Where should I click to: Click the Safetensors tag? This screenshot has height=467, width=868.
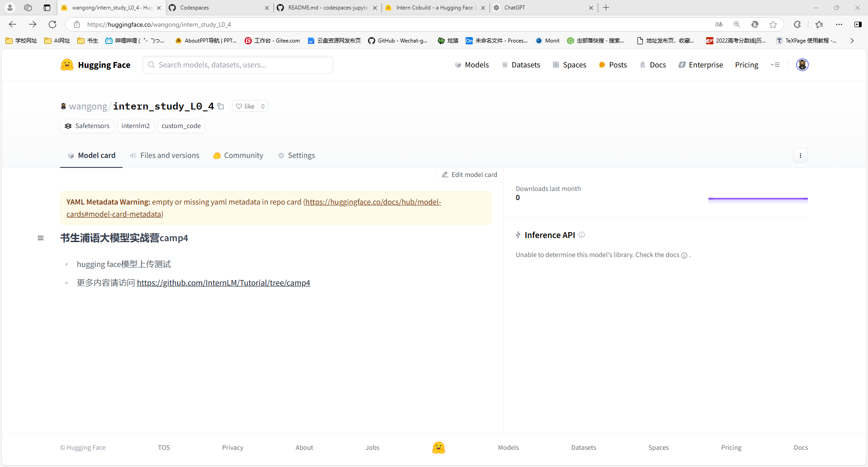(x=87, y=126)
